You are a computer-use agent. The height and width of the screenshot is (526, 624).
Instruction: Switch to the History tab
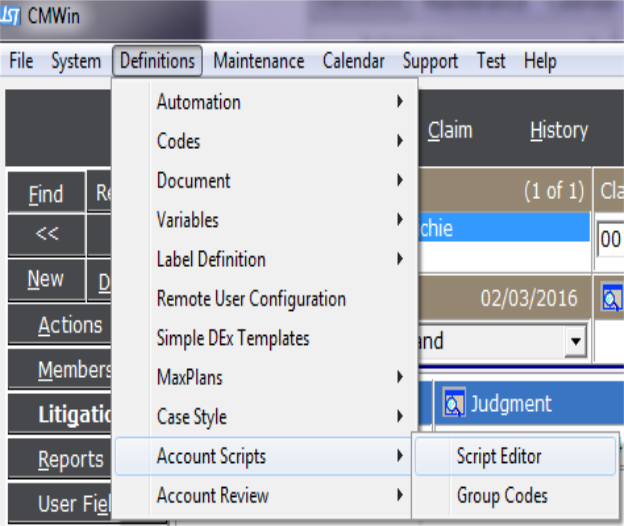558,131
